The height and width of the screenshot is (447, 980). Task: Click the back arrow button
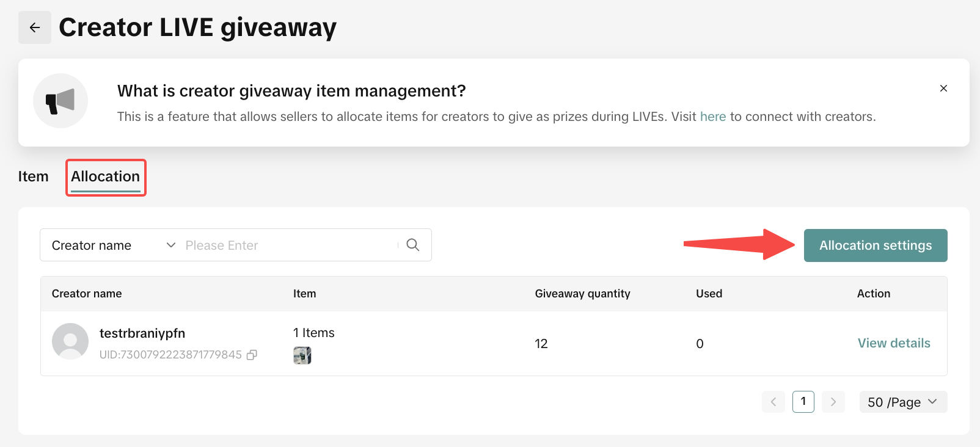35,27
